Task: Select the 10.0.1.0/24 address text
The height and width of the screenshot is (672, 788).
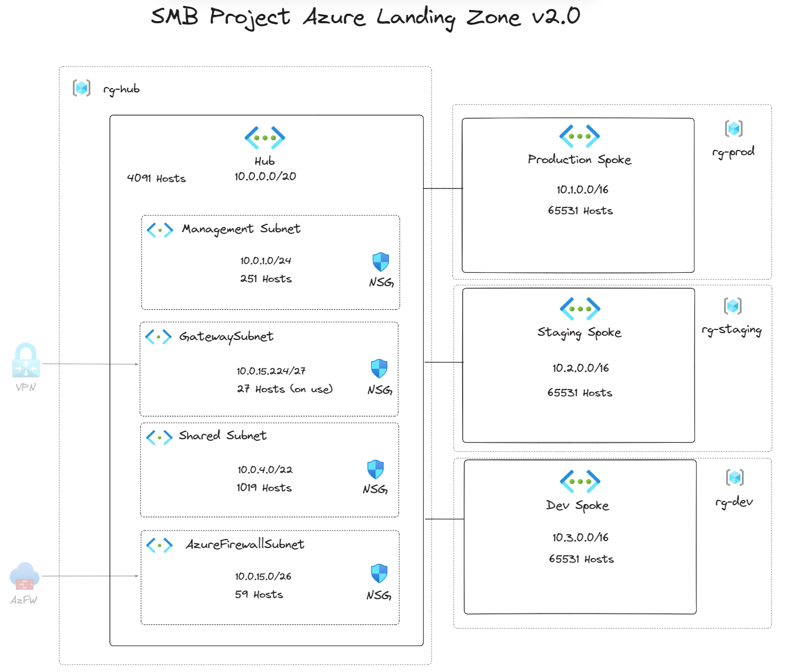Action: [266, 261]
